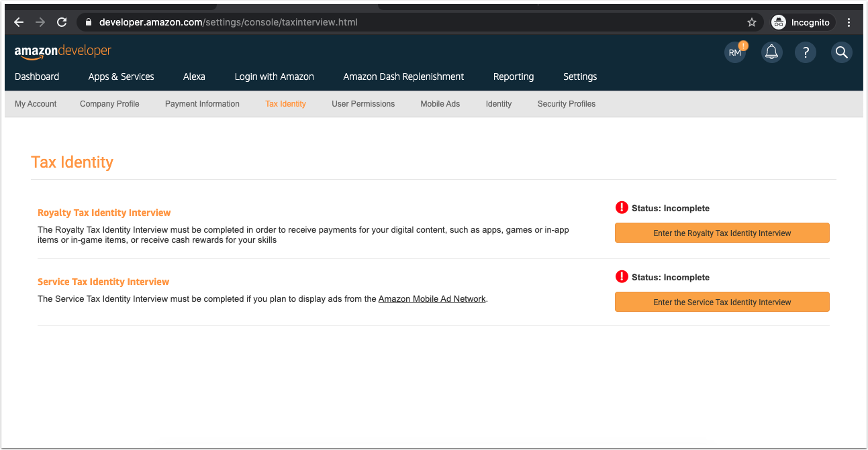Go back with the browser back arrow
The image size is (868, 450).
(19, 22)
